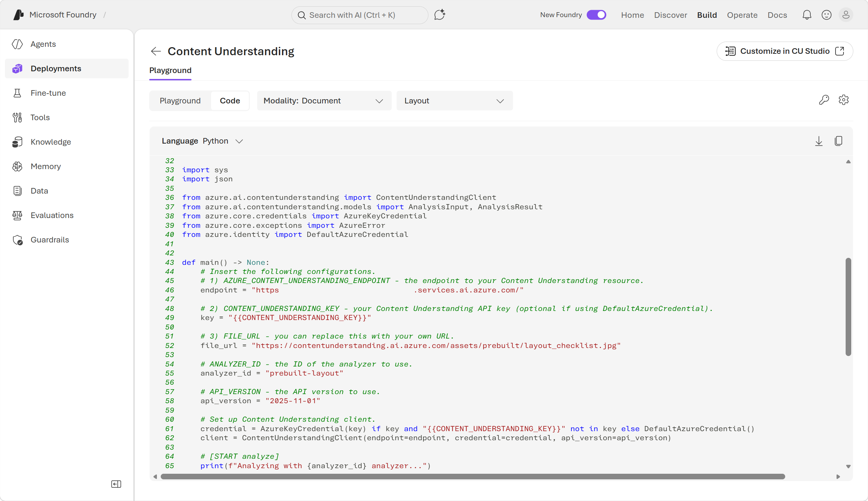Screen dimensions: 868x501
Task: Select the Playground tab under the title
Action: [x=170, y=71]
